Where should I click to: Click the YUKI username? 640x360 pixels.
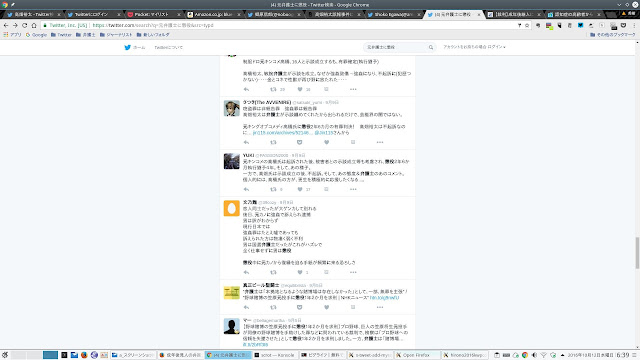pyautogui.click(x=248, y=156)
